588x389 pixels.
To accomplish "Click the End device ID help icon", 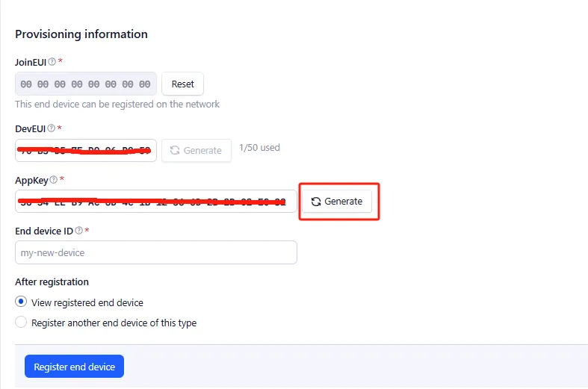I will click(79, 231).
